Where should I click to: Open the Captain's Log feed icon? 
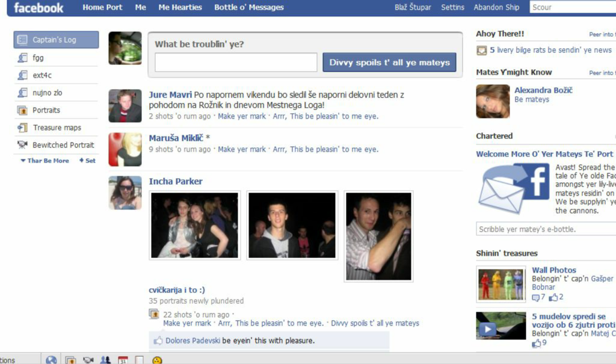pos(22,40)
